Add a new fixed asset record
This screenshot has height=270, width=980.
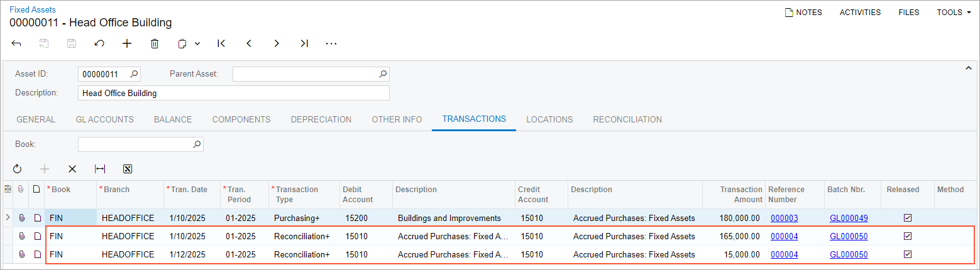[127, 44]
